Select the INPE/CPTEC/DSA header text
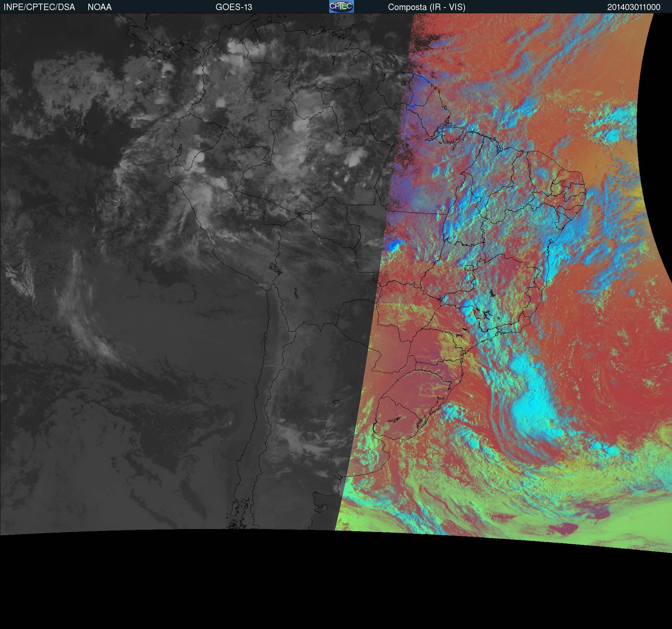 39,7
